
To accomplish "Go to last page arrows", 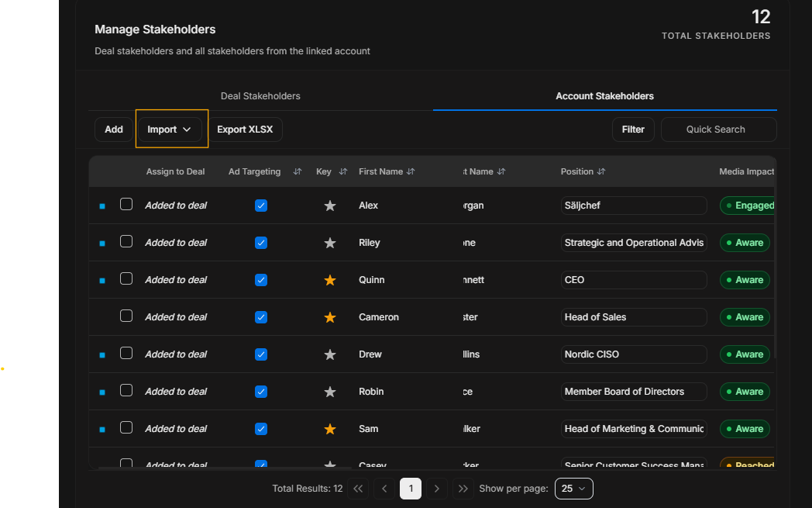I will coord(463,489).
